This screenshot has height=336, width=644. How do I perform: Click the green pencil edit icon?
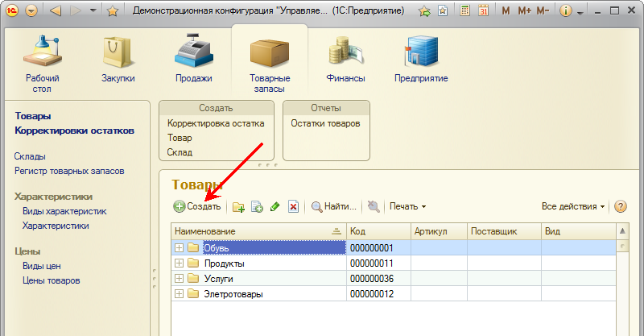pos(275,207)
